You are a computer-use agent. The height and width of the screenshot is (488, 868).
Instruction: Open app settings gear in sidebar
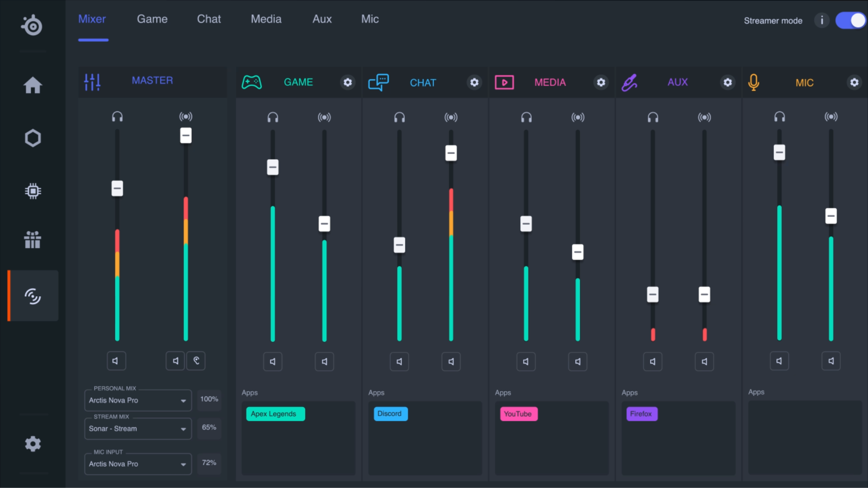pyautogui.click(x=33, y=444)
